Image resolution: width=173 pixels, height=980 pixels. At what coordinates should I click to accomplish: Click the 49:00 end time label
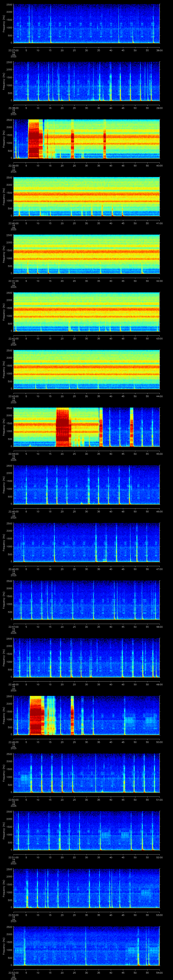click(x=159, y=684)
